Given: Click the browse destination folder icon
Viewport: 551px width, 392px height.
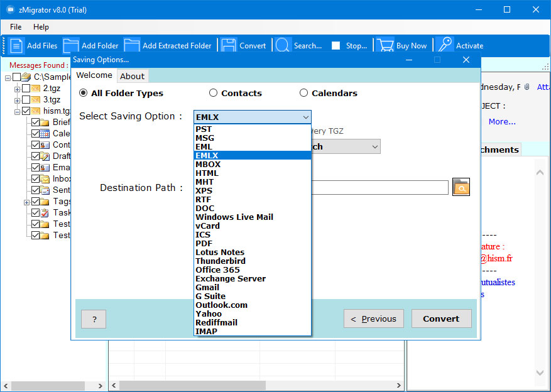Looking at the screenshot, I should coord(461,187).
